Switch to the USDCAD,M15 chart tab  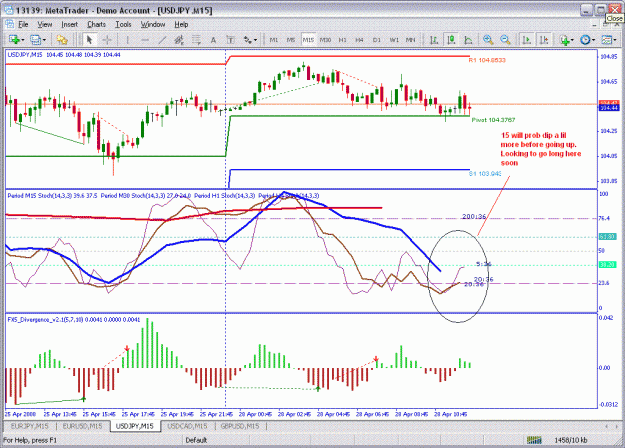click(x=187, y=426)
